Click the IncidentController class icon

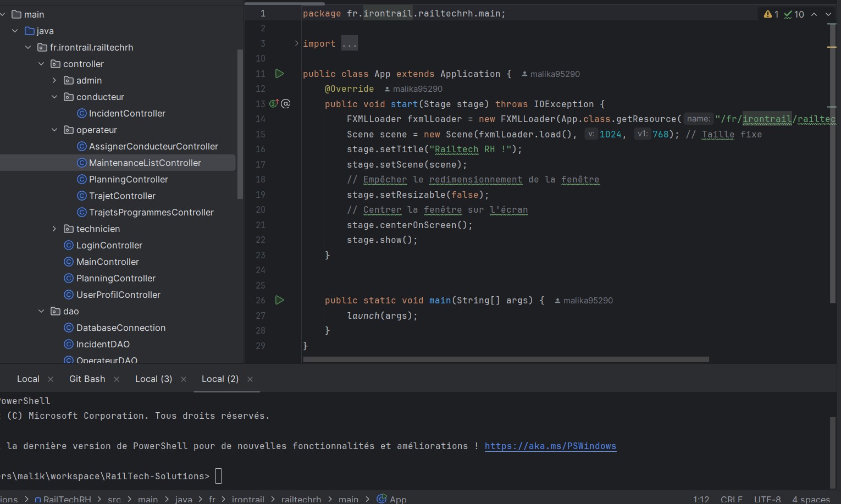[82, 113]
